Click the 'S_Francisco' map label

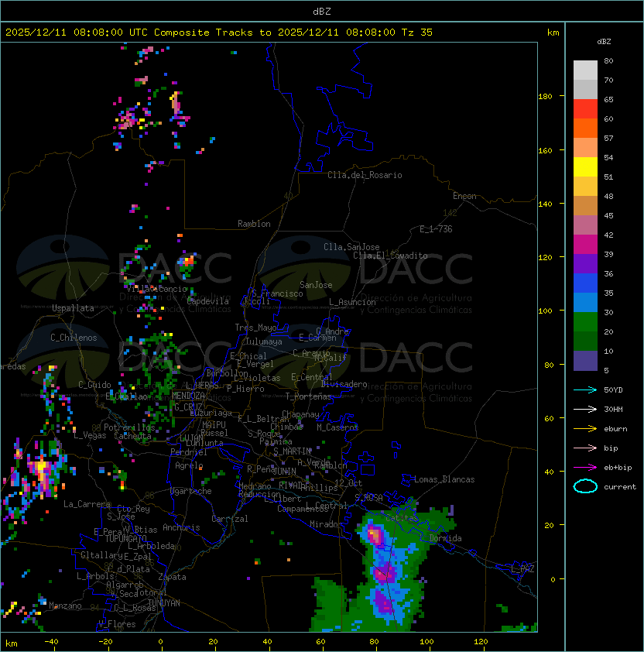pos(277,293)
